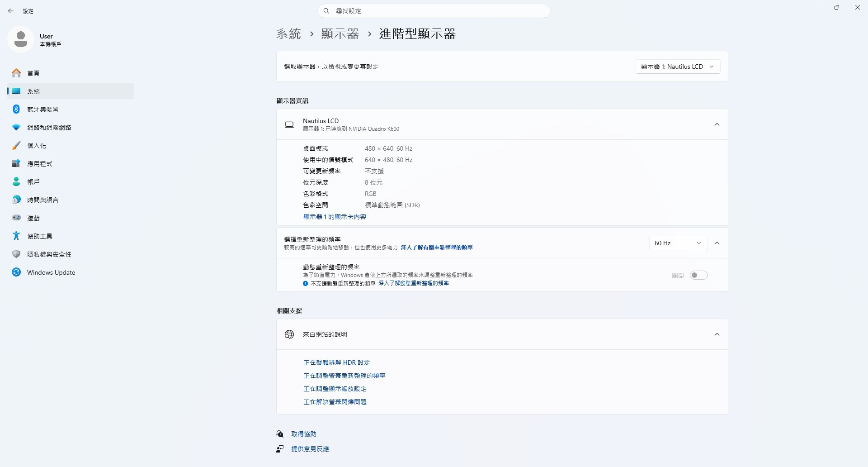Open the 60 Hz refresh rate dropdown

(x=678, y=243)
